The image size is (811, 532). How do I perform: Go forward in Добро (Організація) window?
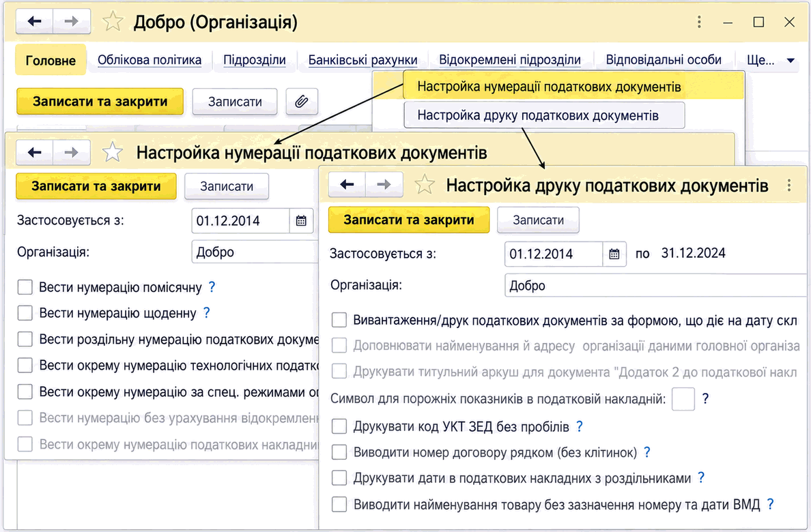pyautogui.click(x=72, y=21)
